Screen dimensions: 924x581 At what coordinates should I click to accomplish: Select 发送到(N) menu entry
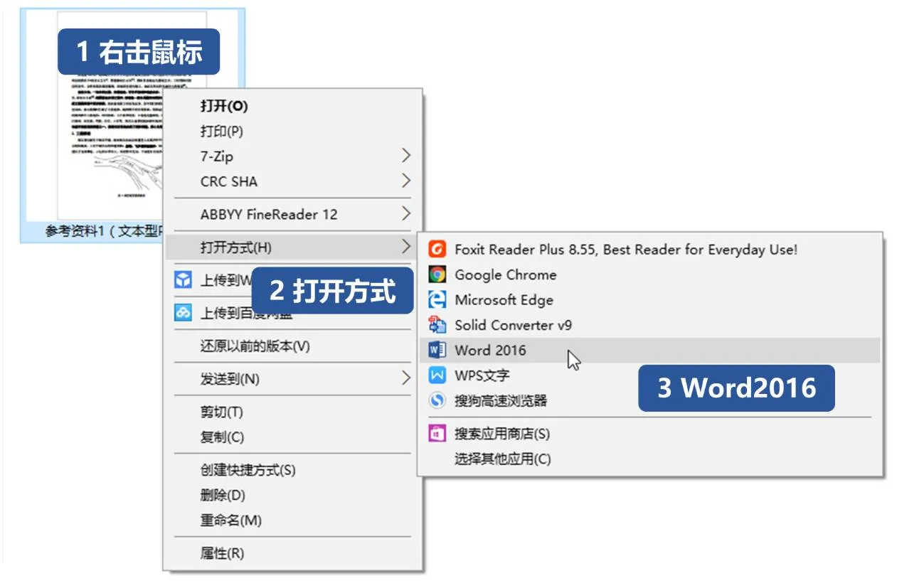[x=293, y=380]
